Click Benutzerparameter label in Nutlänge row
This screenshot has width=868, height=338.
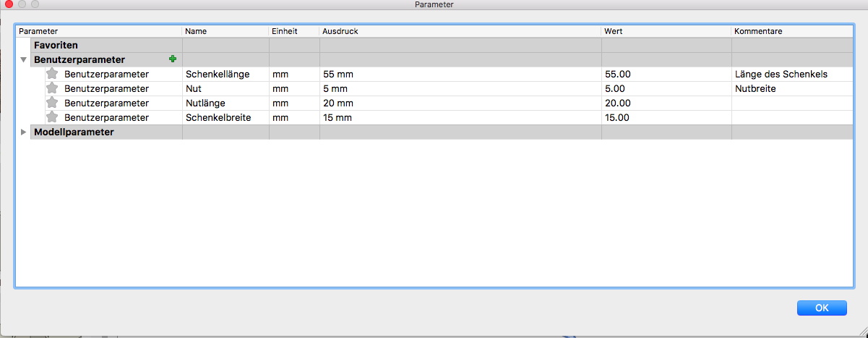[x=106, y=103]
